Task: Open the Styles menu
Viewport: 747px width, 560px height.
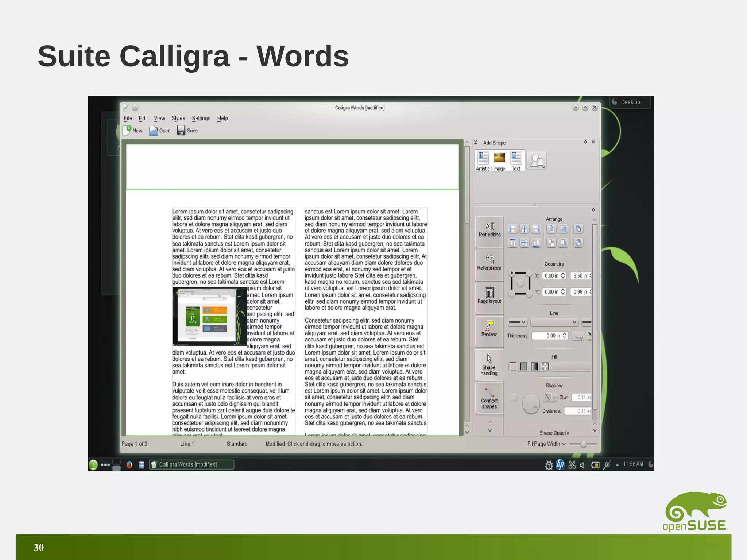Action: coord(178,118)
